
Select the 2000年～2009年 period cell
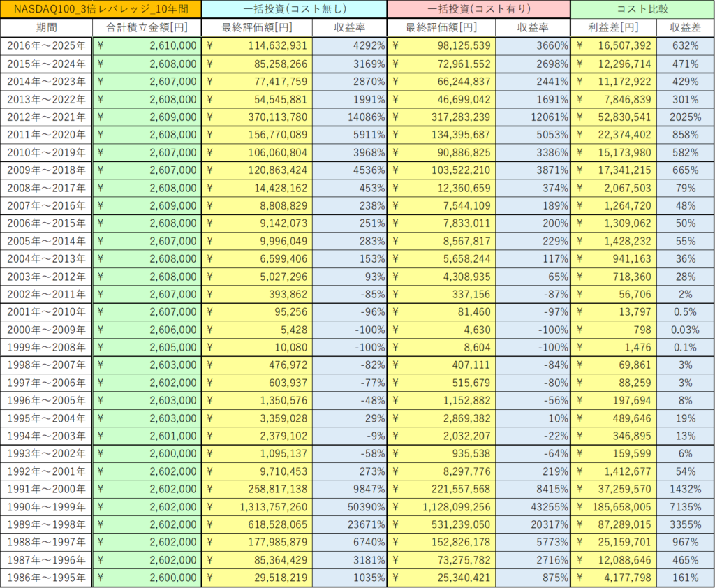(46, 329)
